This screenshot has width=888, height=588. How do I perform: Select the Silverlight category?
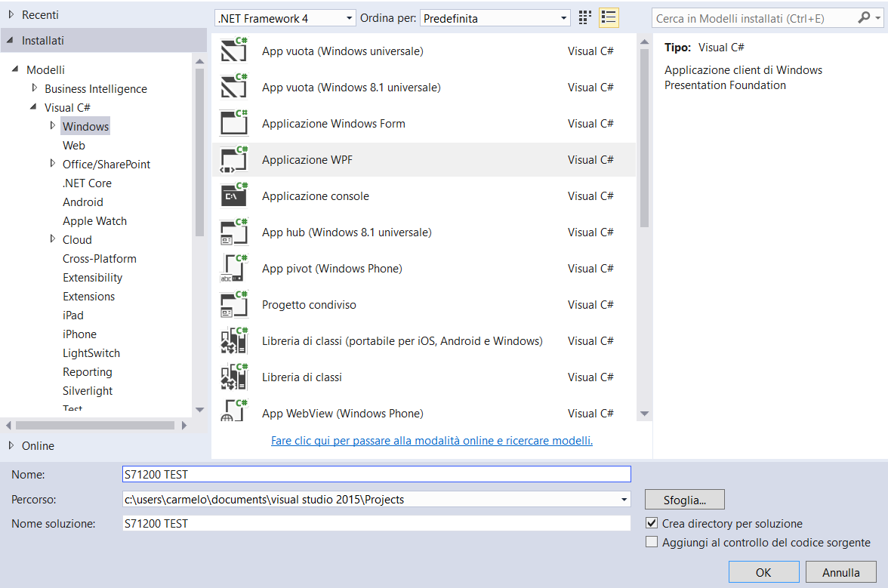point(88,390)
